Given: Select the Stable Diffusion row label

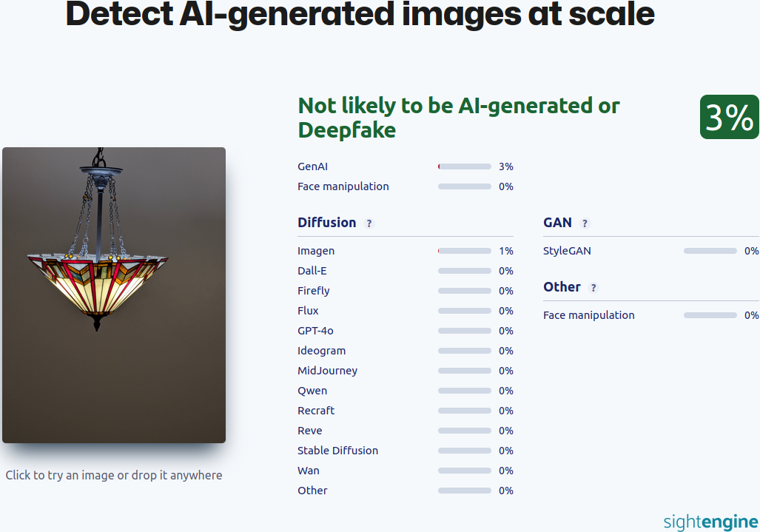Looking at the screenshot, I should coord(337,451).
